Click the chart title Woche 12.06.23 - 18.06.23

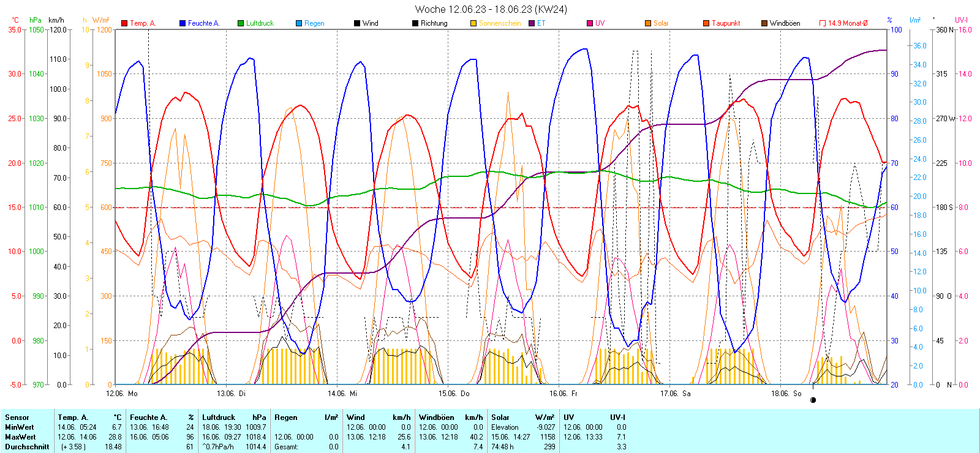tap(491, 9)
